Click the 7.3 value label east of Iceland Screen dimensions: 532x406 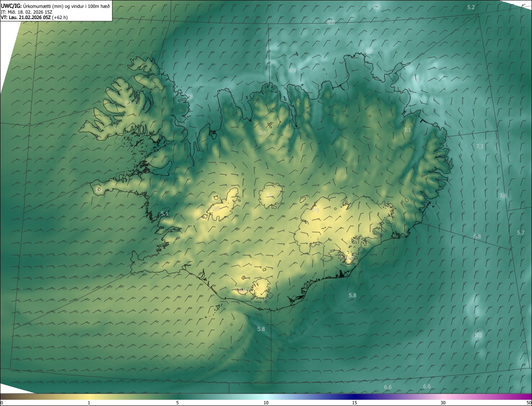[x=480, y=146]
